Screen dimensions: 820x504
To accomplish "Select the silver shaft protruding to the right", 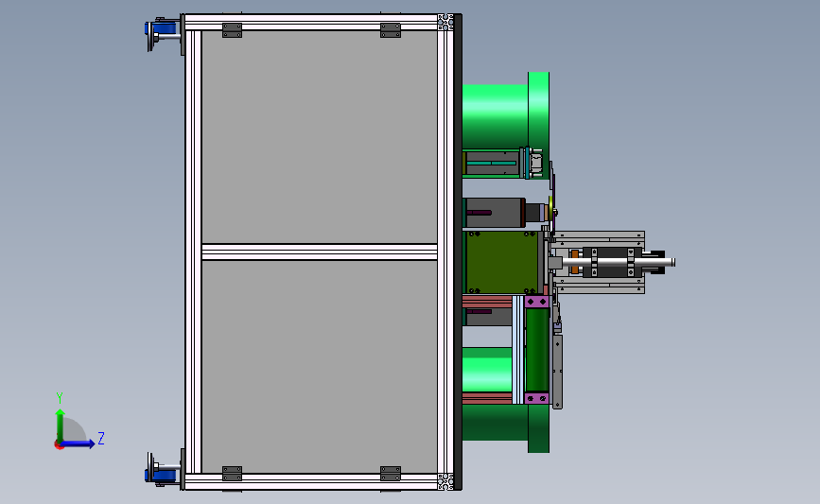I will click(x=617, y=262).
